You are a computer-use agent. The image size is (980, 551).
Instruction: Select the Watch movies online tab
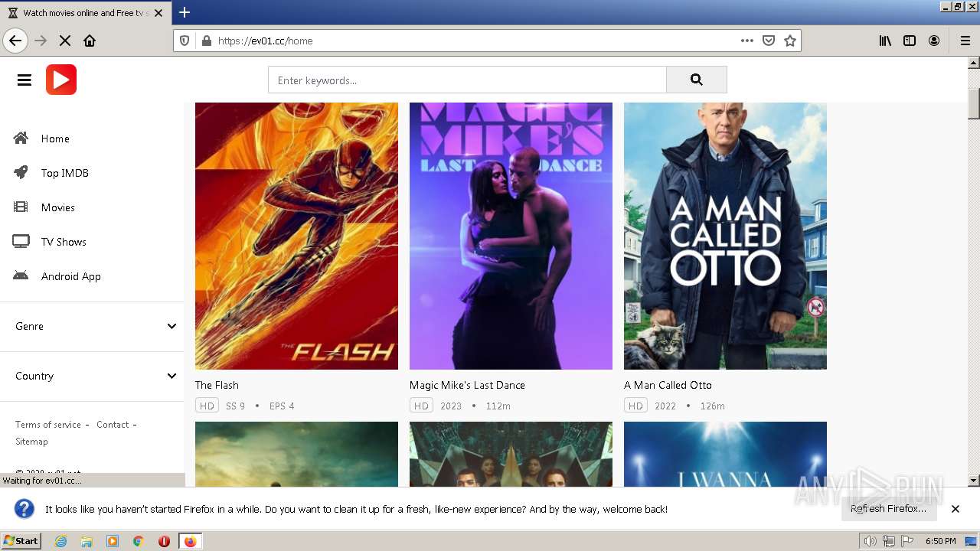point(85,13)
